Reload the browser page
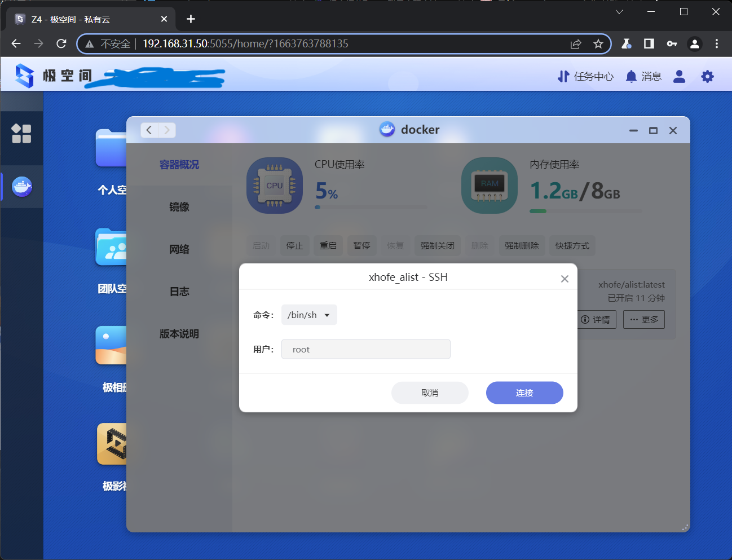Viewport: 732px width, 560px height. pyautogui.click(x=61, y=43)
